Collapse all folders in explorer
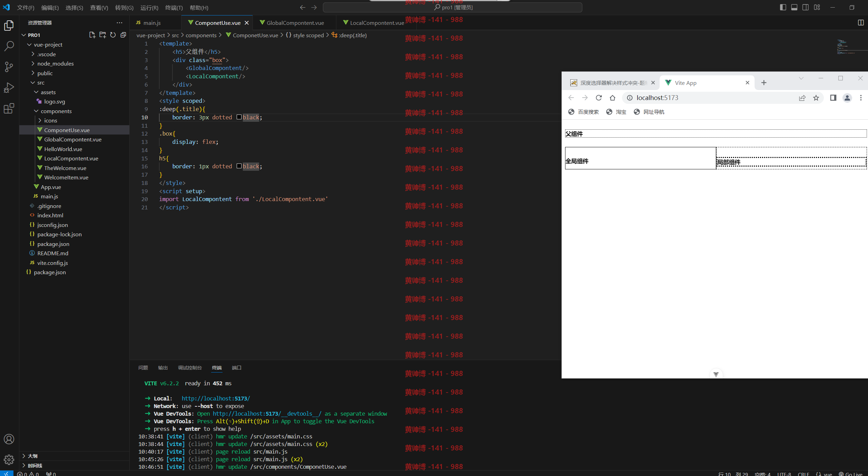 [123, 35]
